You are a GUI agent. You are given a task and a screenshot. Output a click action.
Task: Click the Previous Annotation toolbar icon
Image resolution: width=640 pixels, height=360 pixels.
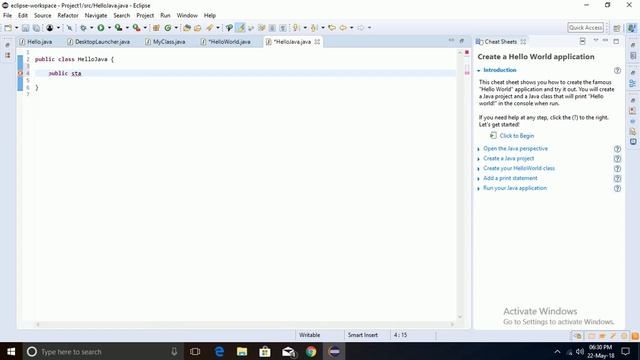[x=314, y=28]
